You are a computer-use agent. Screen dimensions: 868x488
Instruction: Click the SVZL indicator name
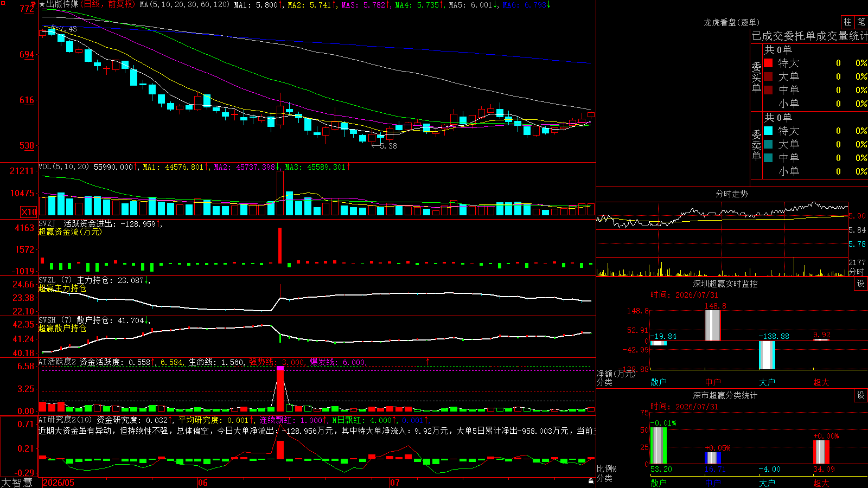tap(47, 280)
